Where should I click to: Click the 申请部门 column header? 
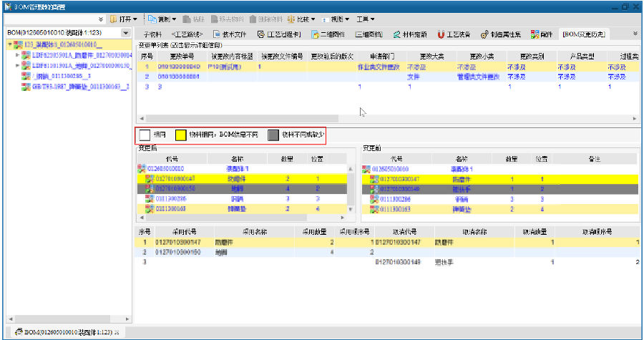pos(382,57)
